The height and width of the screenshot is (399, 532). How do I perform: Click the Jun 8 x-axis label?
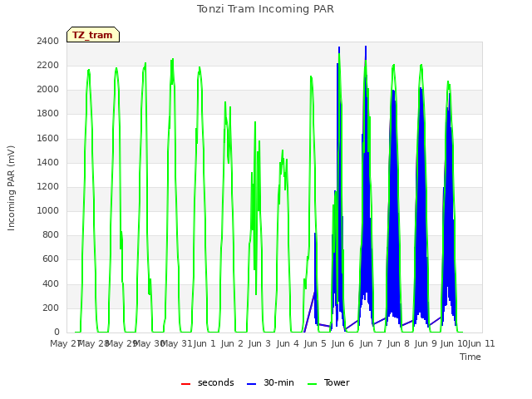pos(398,343)
